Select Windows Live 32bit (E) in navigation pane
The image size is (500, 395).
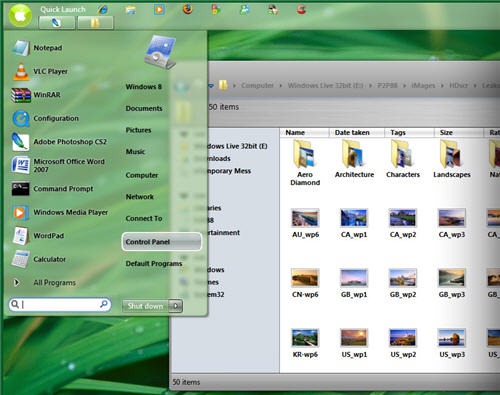click(x=231, y=146)
